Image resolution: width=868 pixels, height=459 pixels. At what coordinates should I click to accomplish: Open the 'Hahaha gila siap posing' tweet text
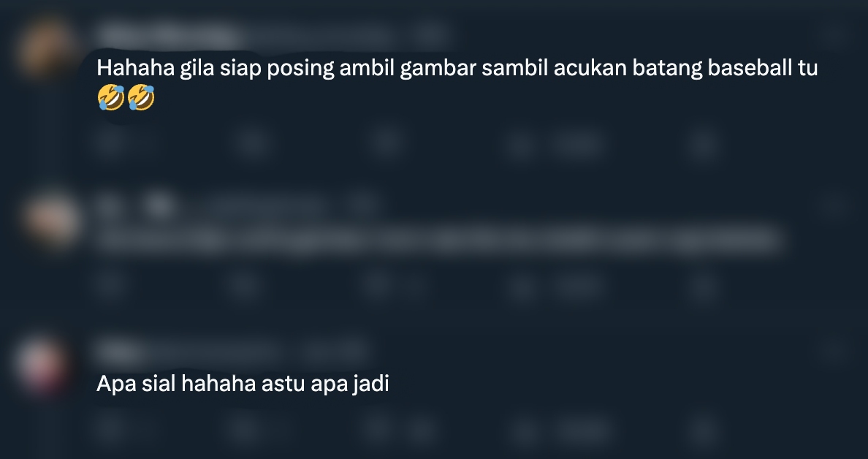(457, 83)
